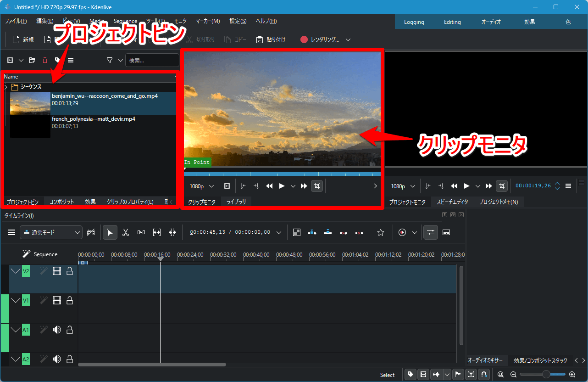
Task: Click the favorite effects star icon
Action: (x=380, y=233)
